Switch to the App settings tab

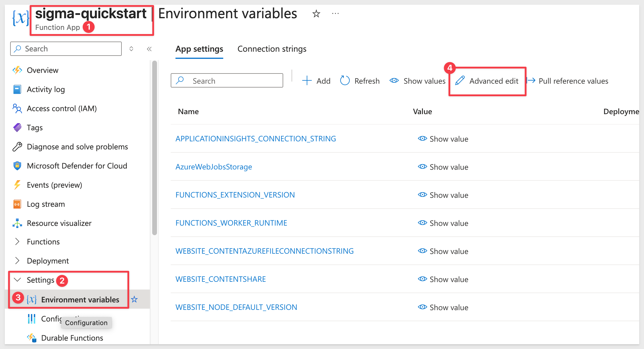[x=199, y=49]
